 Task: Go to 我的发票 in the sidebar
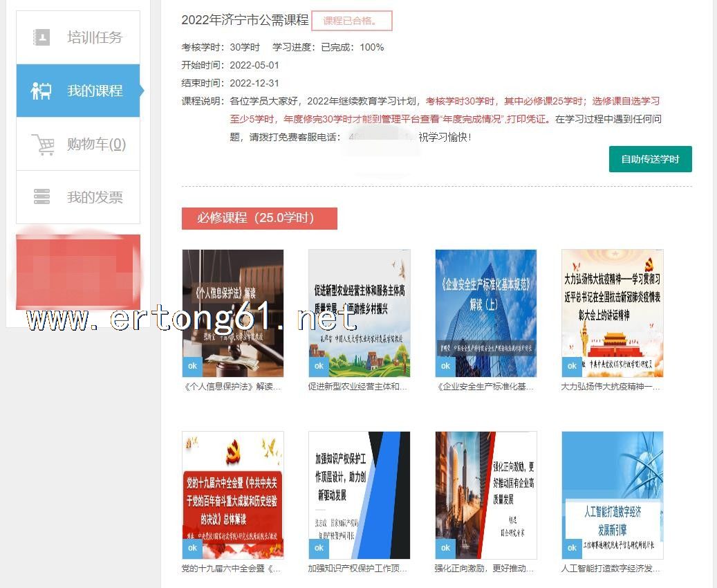pos(95,197)
